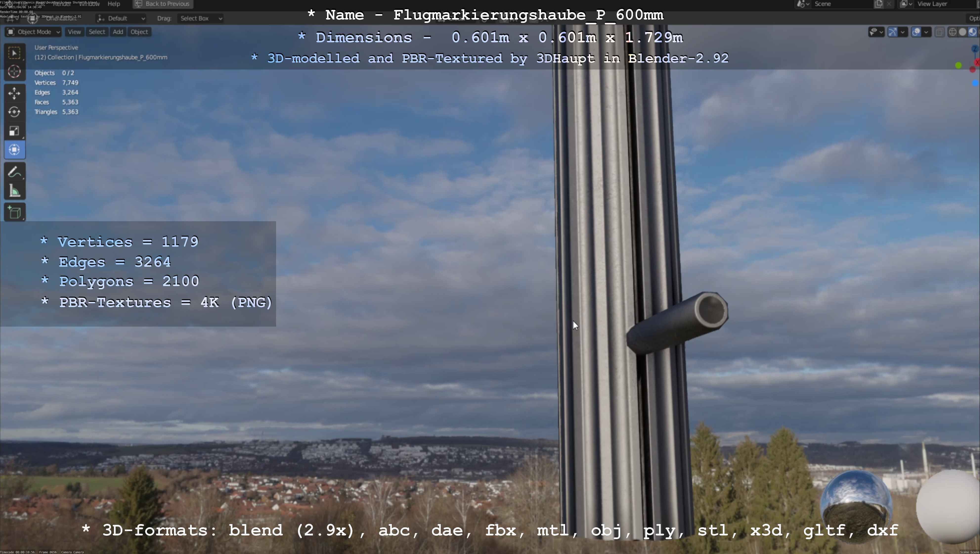This screenshot has height=554, width=980.
Task: Open the Add menu in header
Action: 118,32
